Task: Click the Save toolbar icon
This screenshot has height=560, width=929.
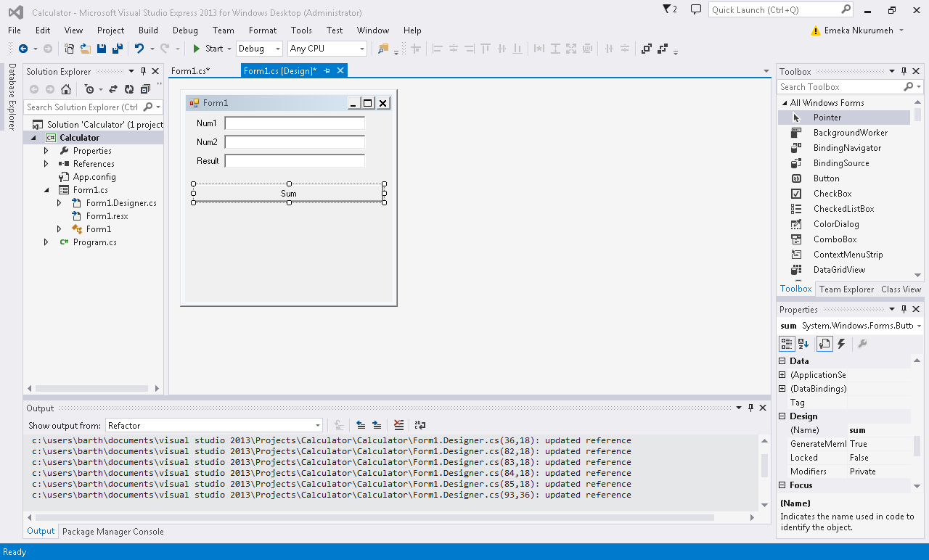Action: (x=102, y=49)
